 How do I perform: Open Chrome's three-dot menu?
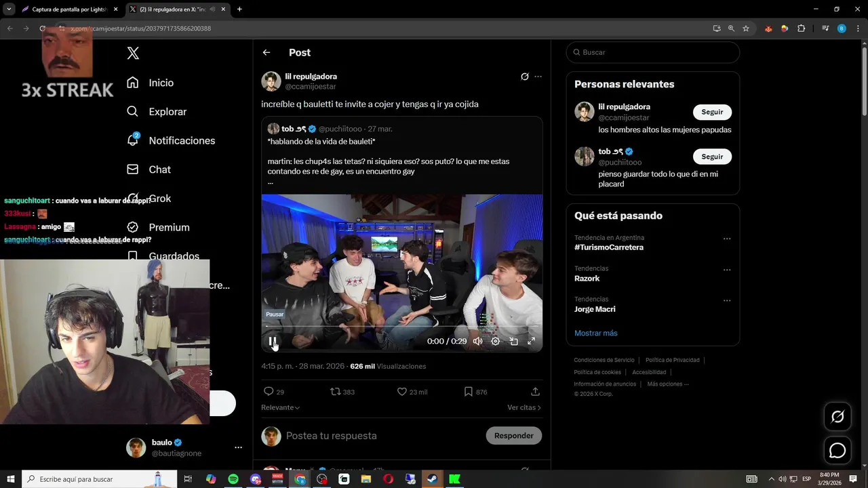point(859,28)
